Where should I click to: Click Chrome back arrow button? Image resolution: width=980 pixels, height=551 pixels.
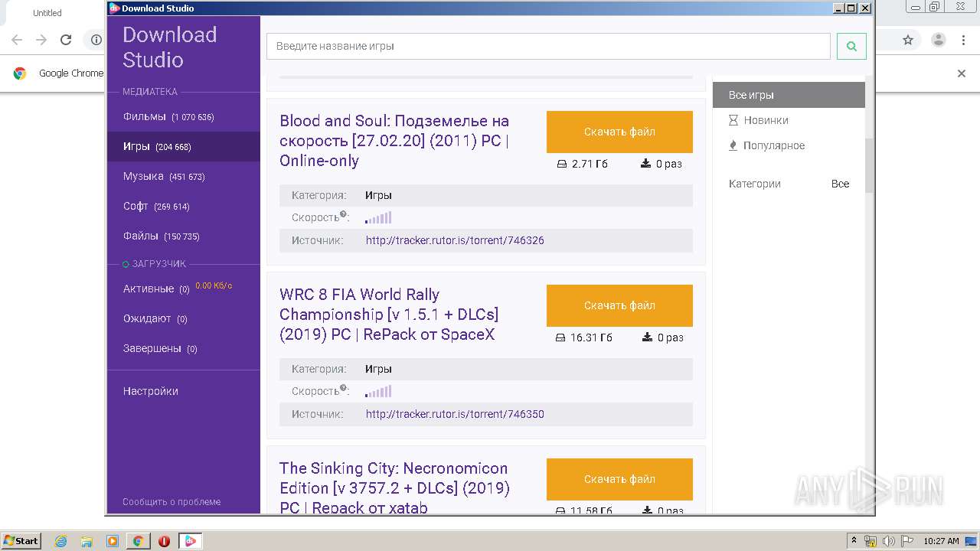coord(17,40)
